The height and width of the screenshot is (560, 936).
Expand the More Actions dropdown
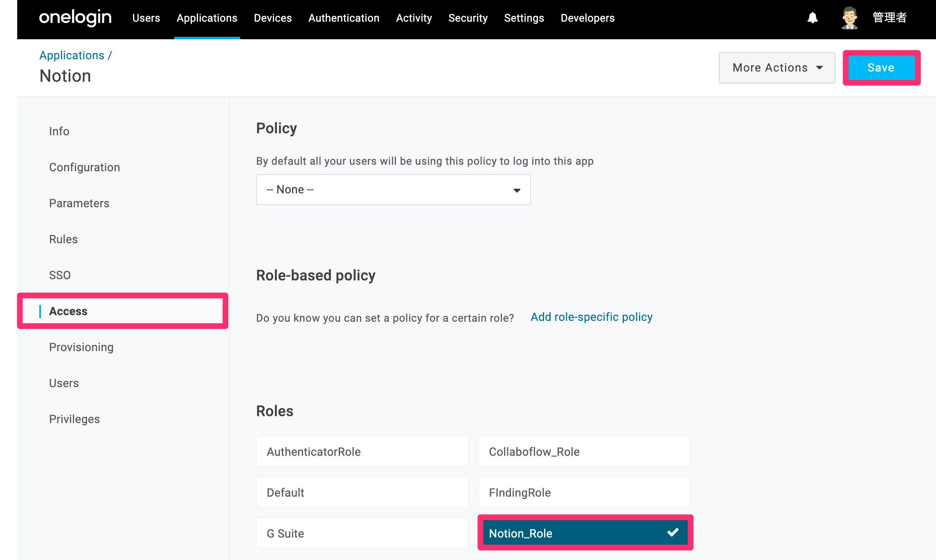pyautogui.click(x=777, y=68)
